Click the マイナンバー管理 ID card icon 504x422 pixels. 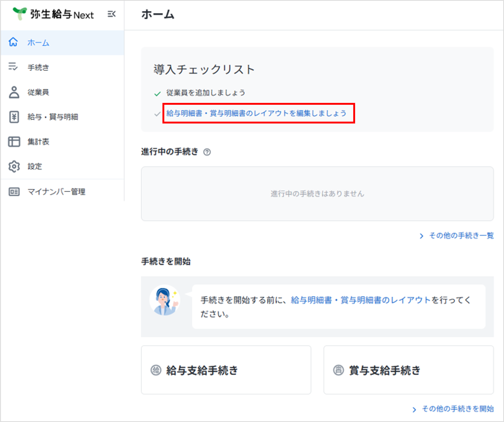pyautogui.click(x=14, y=192)
